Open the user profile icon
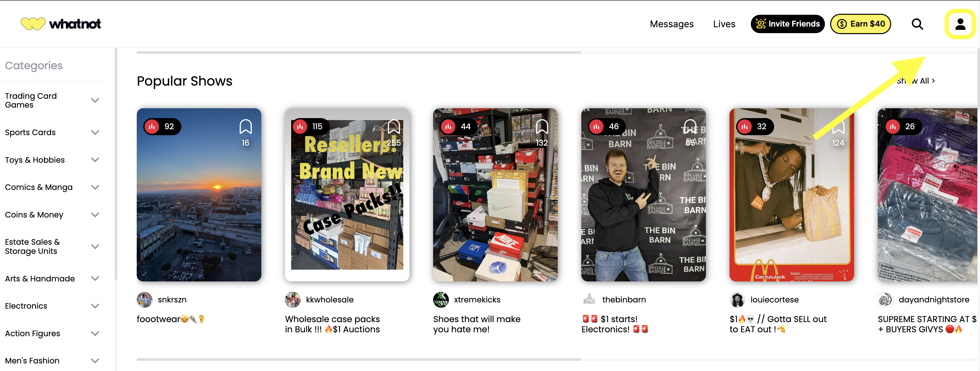The height and width of the screenshot is (371, 980). point(960,24)
